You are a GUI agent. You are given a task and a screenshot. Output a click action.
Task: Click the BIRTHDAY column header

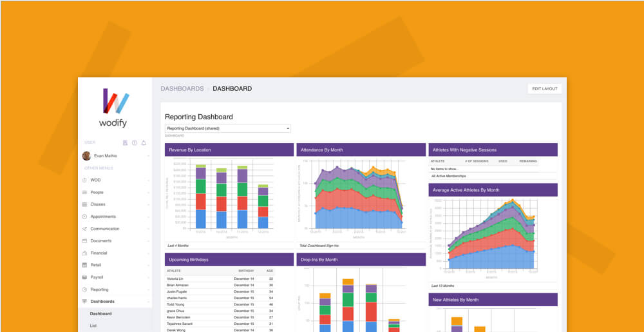247,271
